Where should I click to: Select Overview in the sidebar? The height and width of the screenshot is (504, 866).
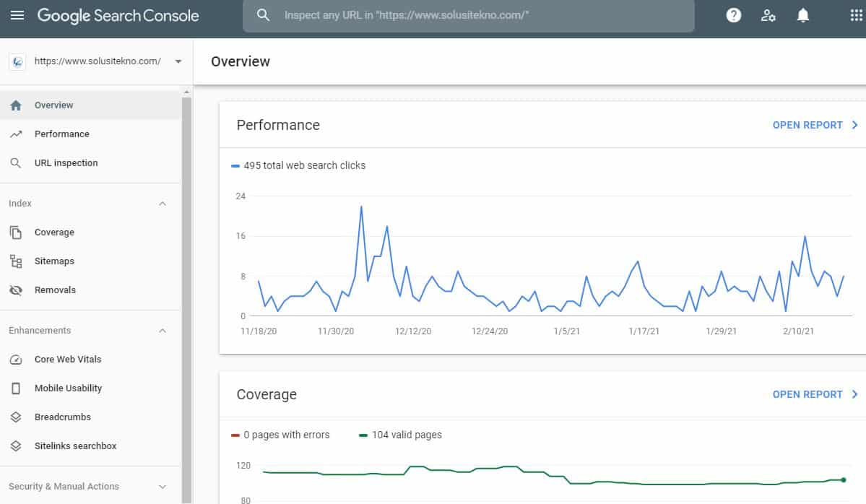pyautogui.click(x=90, y=105)
